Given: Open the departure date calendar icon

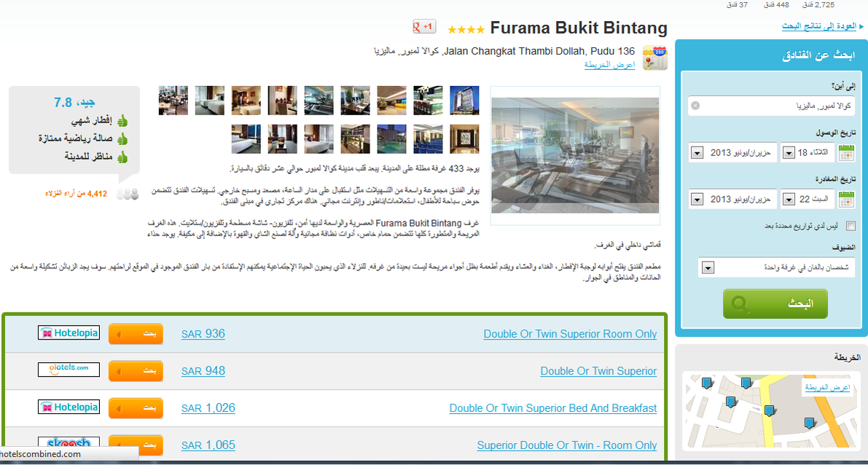Looking at the screenshot, I should click(x=846, y=199).
